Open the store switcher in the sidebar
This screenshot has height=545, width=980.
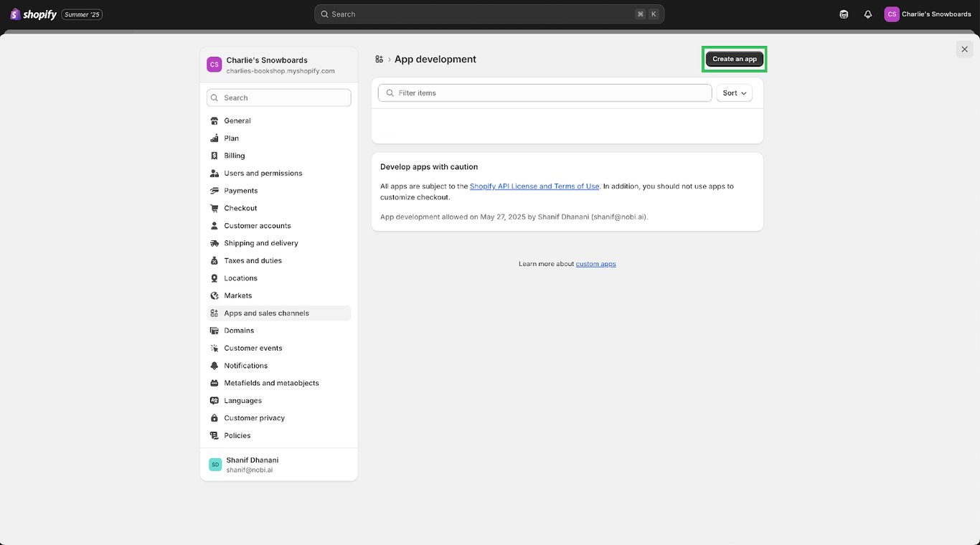(x=278, y=65)
